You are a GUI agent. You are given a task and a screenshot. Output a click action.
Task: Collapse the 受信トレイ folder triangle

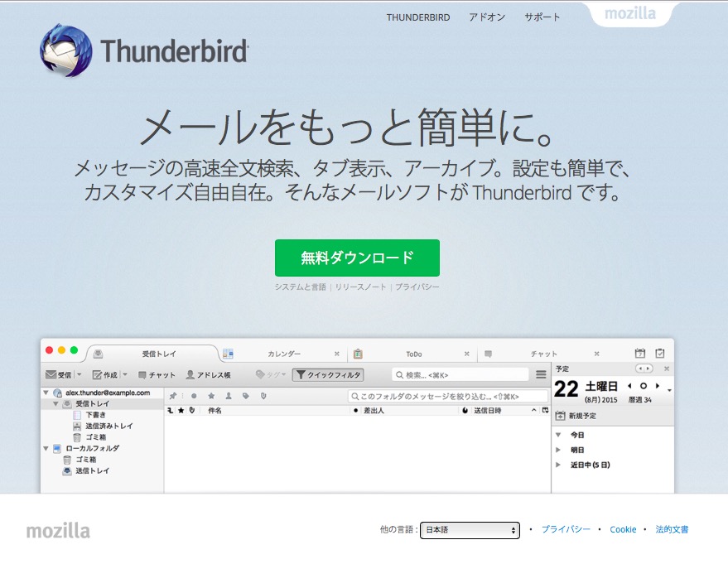point(55,404)
